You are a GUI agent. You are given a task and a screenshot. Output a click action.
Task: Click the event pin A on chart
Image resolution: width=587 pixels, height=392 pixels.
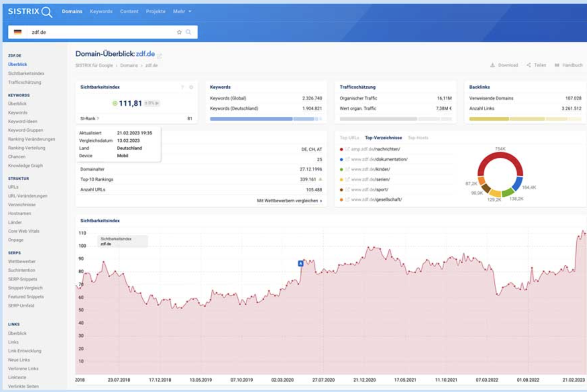click(x=301, y=263)
